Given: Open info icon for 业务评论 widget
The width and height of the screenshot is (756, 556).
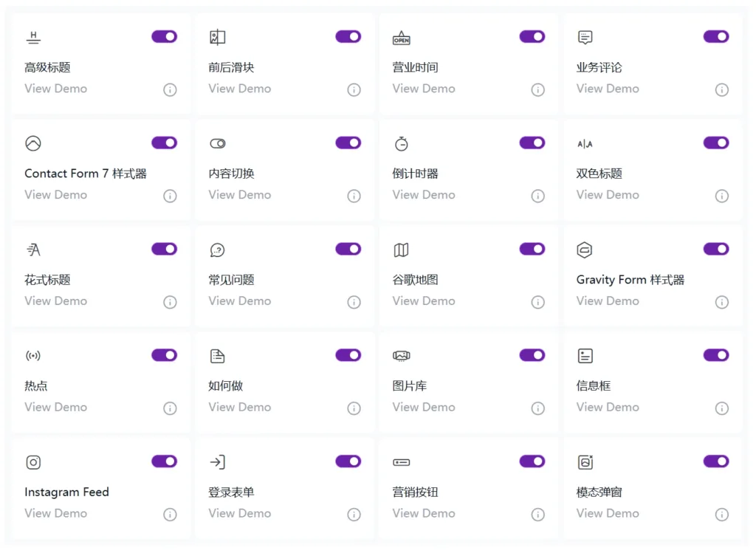Looking at the screenshot, I should click(721, 90).
